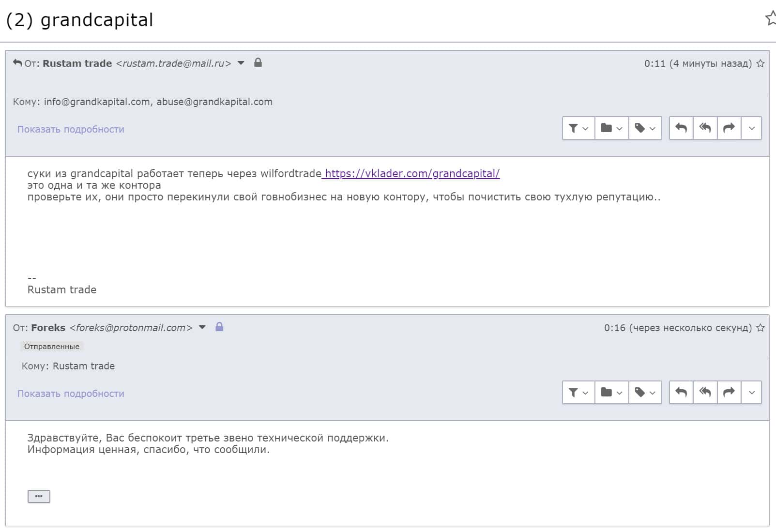Click reply-all icon in first message

pos(705,128)
